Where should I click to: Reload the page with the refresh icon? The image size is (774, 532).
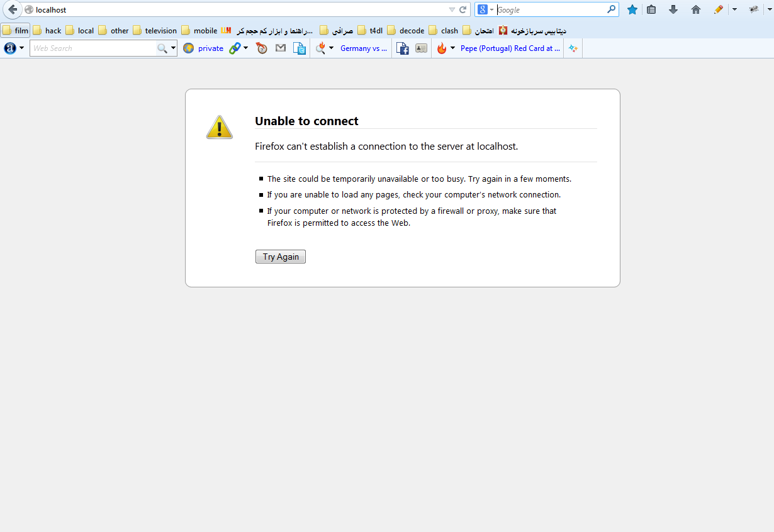coord(463,9)
